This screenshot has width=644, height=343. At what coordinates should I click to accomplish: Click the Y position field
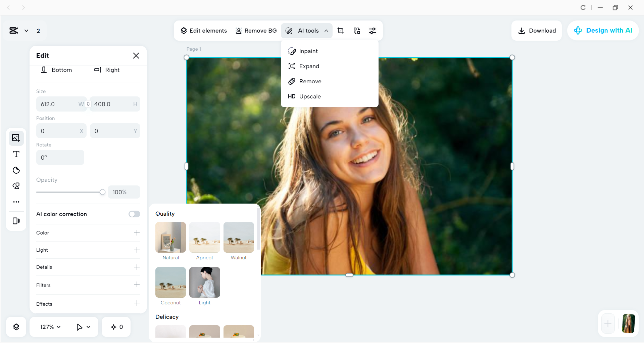115,131
